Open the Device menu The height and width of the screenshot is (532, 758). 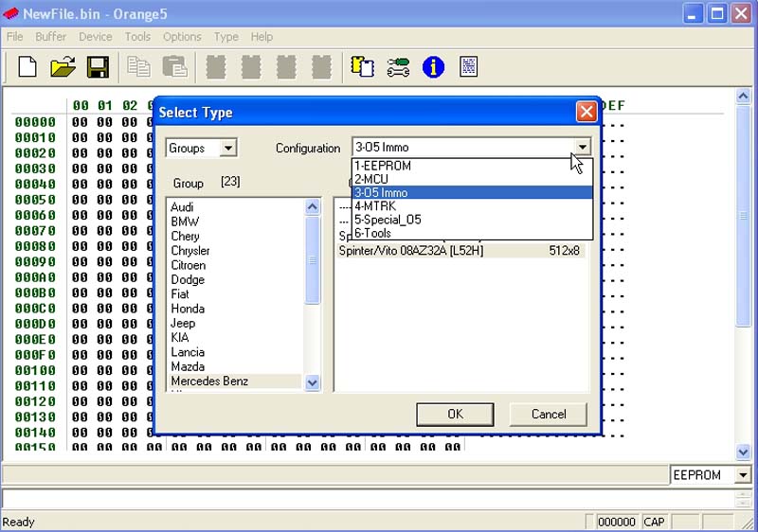(96, 37)
